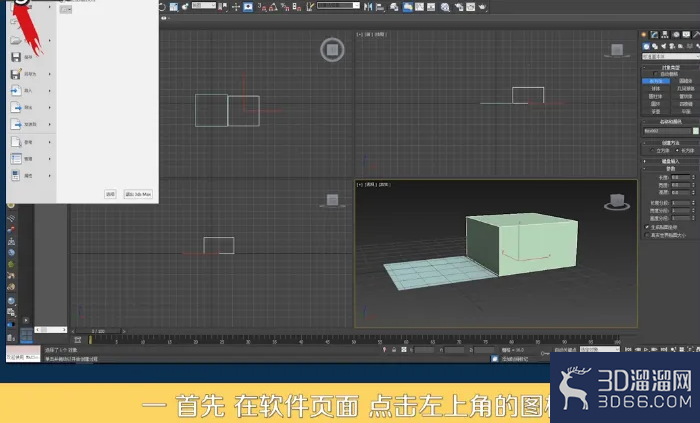Viewport: 700px width, 423px height.
Task: Click the Plane (平面) button
Action: pos(686,112)
